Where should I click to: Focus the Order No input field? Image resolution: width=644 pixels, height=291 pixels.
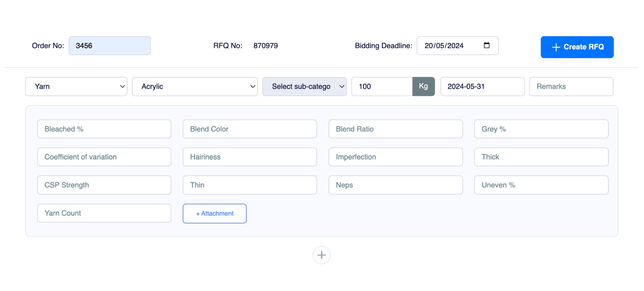pos(109,46)
